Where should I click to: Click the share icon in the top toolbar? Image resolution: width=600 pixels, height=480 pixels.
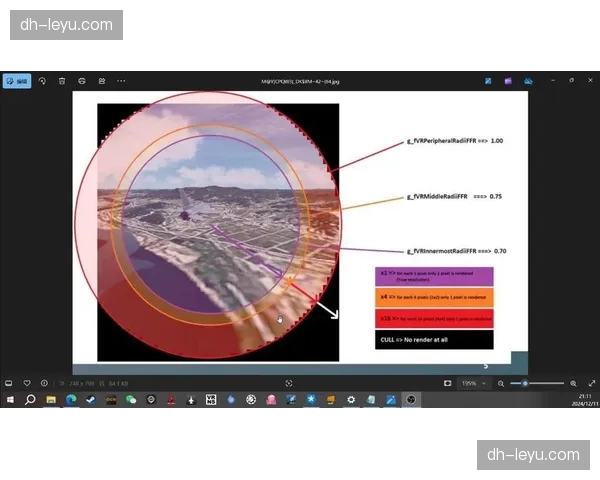click(101, 80)
